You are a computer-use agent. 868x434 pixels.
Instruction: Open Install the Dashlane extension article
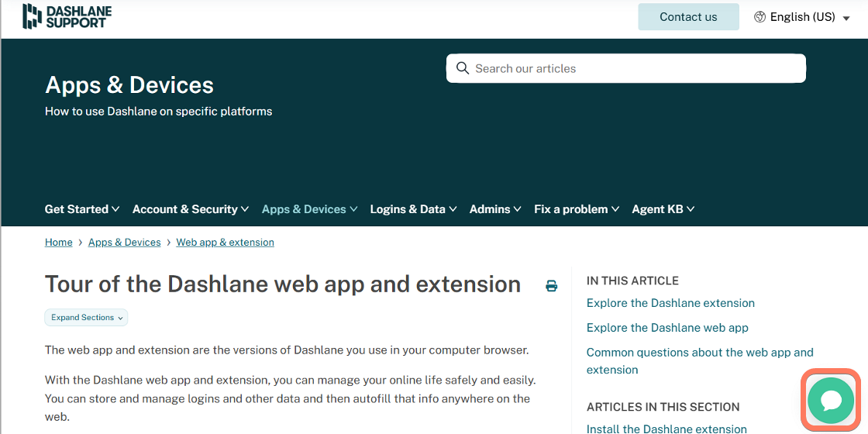(666, 429)
